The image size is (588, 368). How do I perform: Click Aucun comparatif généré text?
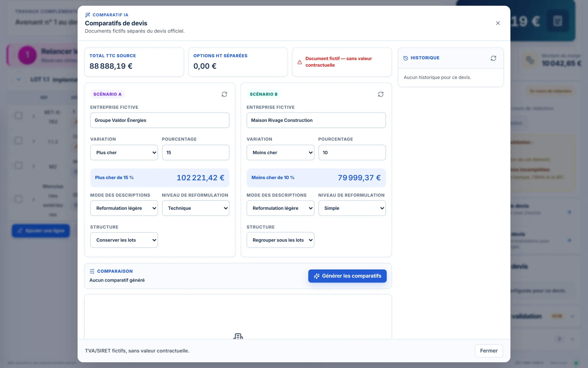point(117,280)
